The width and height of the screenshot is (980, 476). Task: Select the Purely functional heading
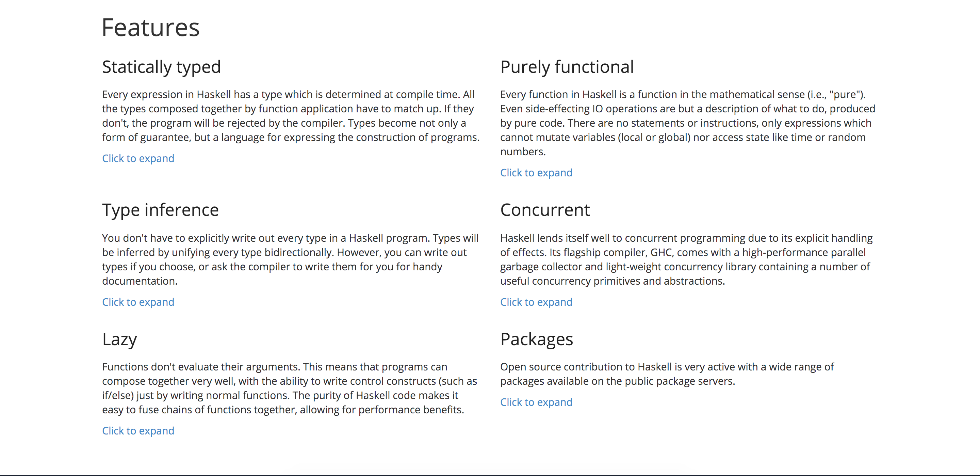tap(567, 67)
